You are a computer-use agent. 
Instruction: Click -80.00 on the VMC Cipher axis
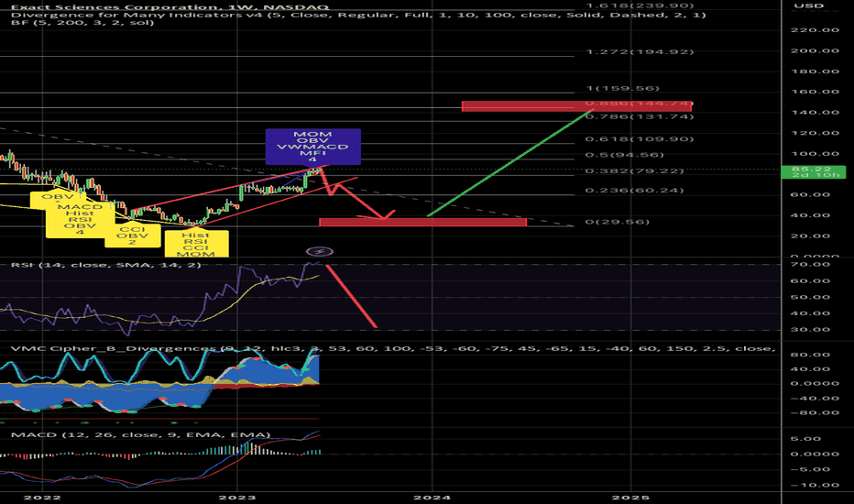point(811,413)
